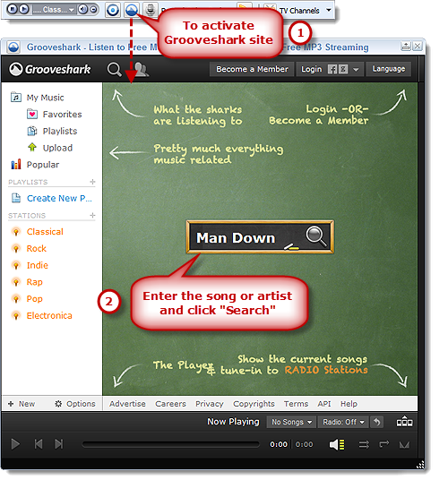Viewport: 448px width, 497px height.
Task: Click the undo arrow button beside Radio
Action: point(377,422)
